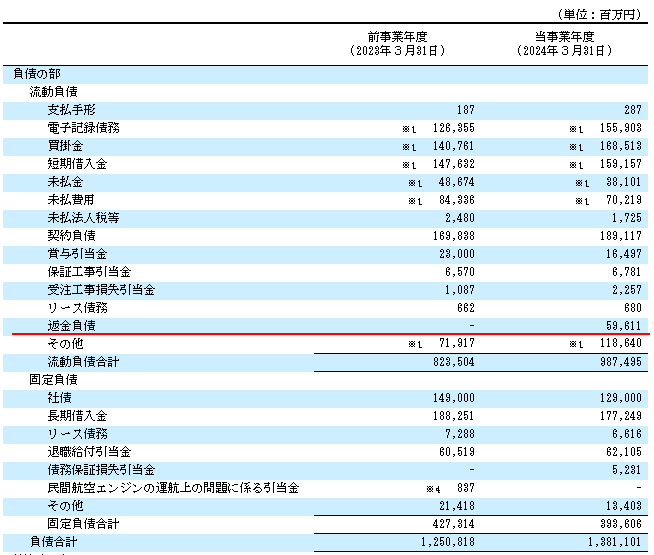Screen dimensions: 654x555
Task: Click the 負債の部 section heading
Action: (36, 74)
